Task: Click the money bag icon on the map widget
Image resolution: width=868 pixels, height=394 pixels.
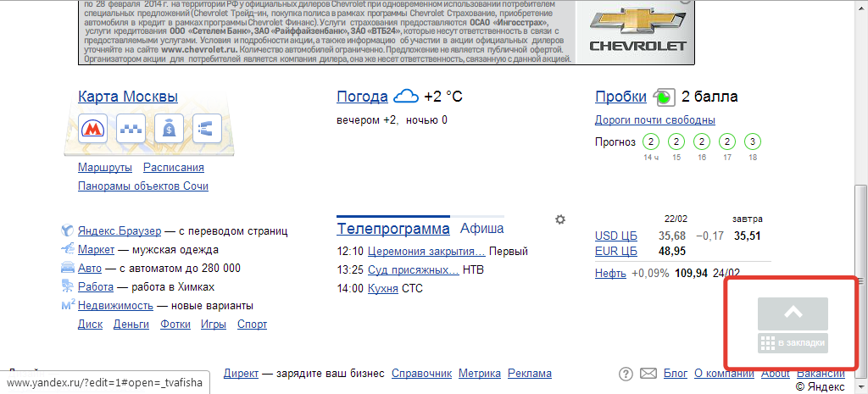Action: click(x=169, y=129)
